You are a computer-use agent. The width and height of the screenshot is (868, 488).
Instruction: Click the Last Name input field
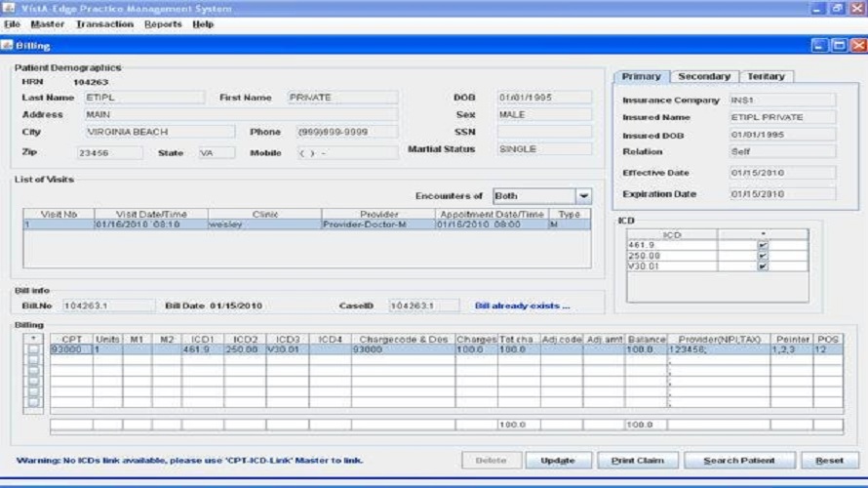(x=143, y=98)
